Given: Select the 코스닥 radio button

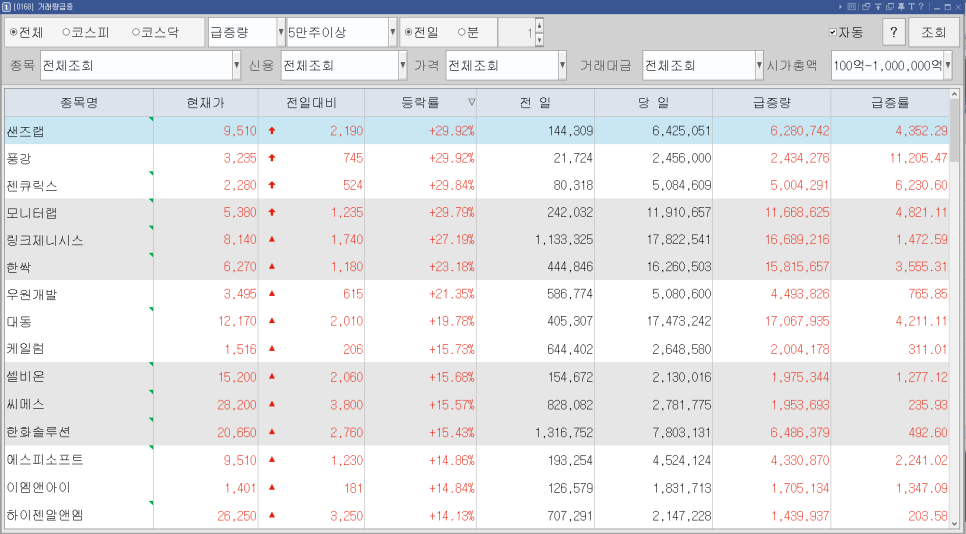Looking at the screenshot, I should [x=136, y=32].
